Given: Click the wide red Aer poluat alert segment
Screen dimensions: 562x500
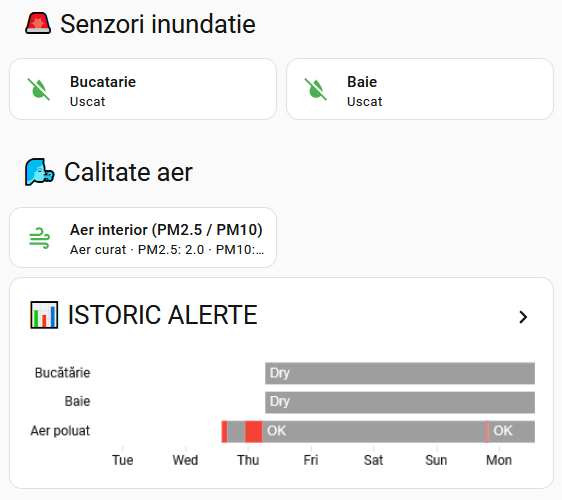Looking at the screenshot, I should point(254,432).
